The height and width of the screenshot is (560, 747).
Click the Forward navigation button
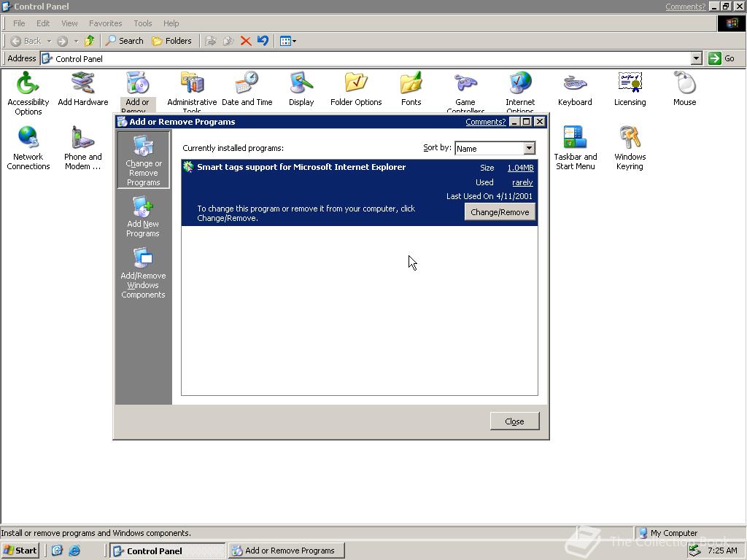pos(63,41)
